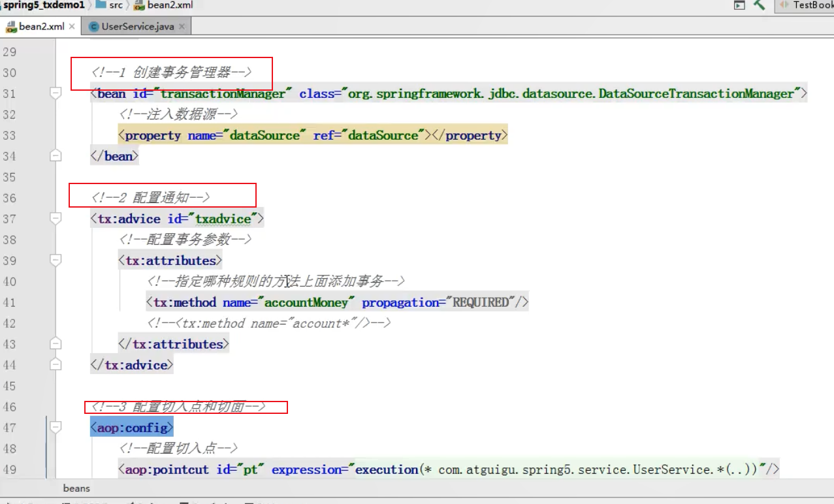Select bean2.xml in the navigation breadcrumb
Screen dimensions: 834x504
(163, 5)
